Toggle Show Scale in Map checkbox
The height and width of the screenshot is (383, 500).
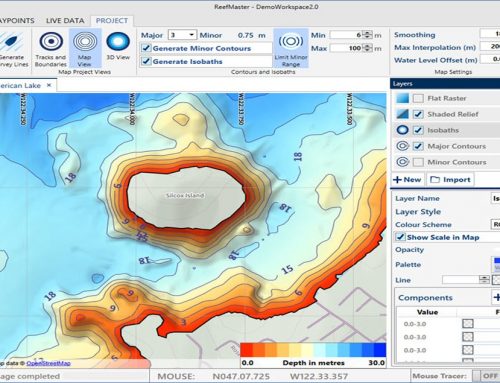(400, 237)
